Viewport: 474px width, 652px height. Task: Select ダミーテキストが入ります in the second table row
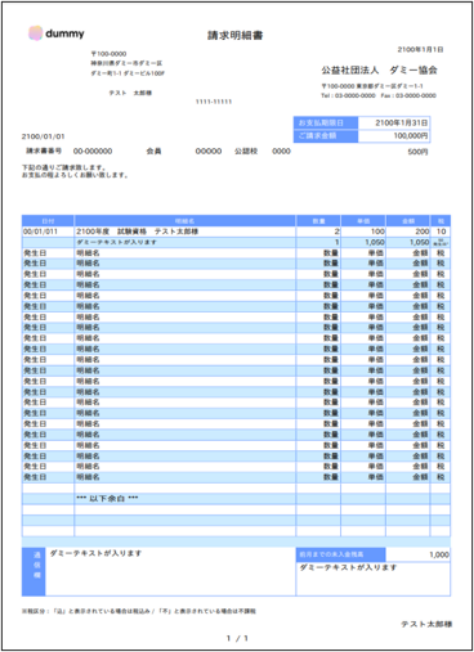117,242
